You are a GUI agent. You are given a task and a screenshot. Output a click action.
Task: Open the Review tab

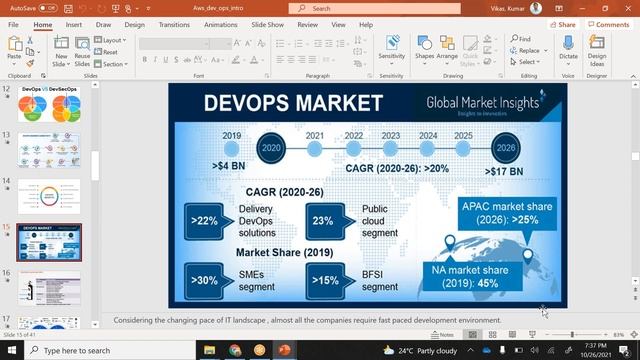pyautogui.click(x=308, y=24)
